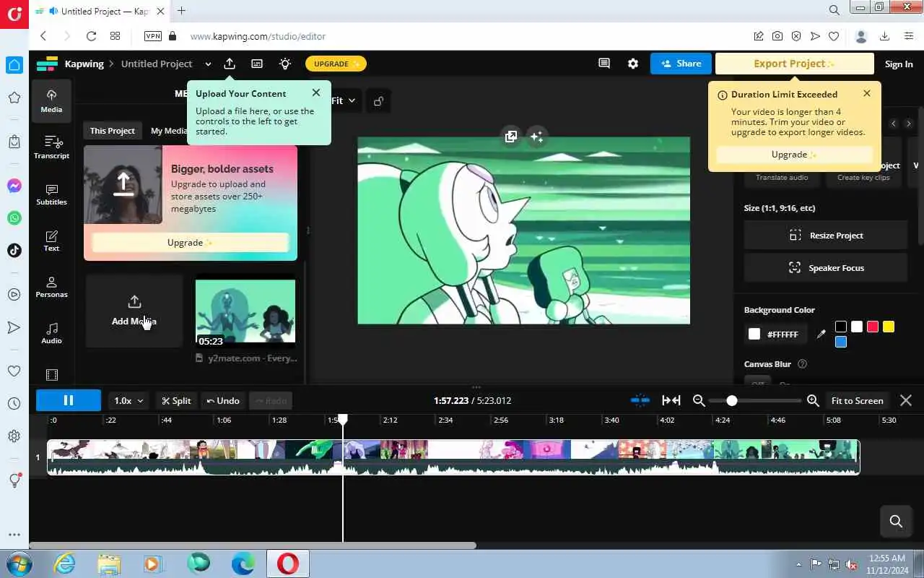Dismiss the Duration Limit Exceeded notice
The image size is (924, 578).
(x=867, y=93)
